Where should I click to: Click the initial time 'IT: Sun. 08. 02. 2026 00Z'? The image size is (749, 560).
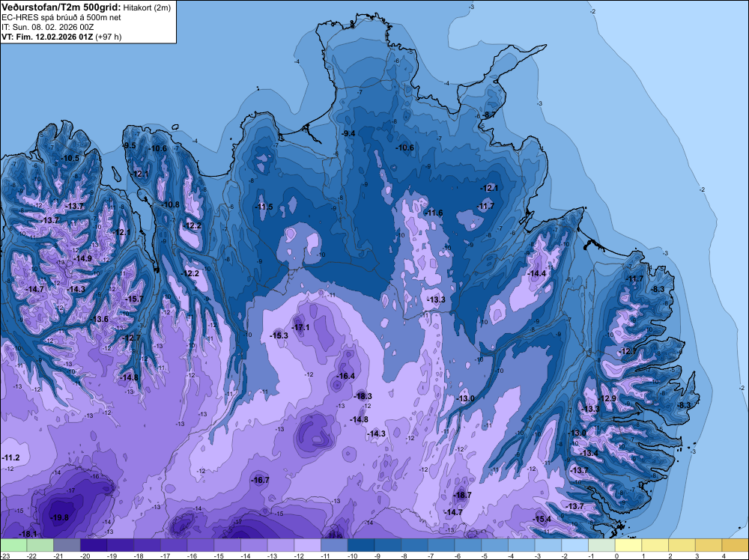(x=48, y=27)
